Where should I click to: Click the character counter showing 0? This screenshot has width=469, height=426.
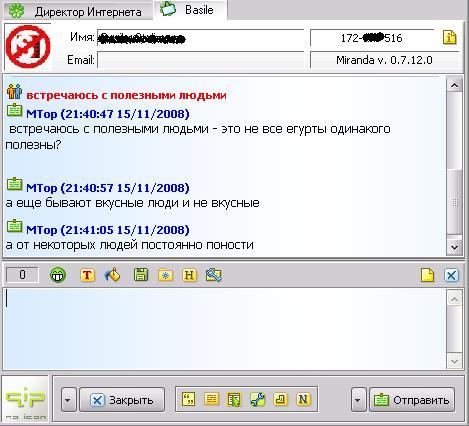click(x=22, y=275)
